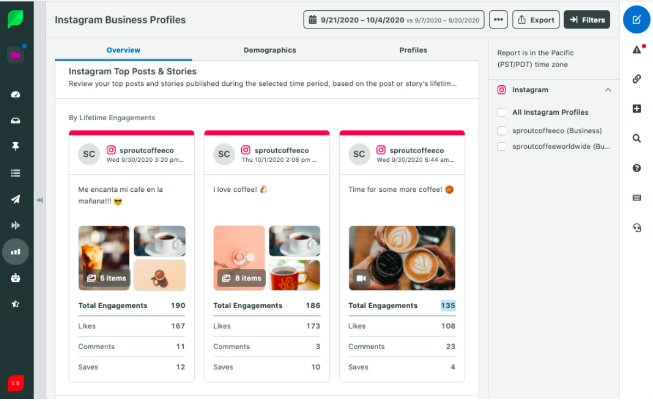
Task: Switch to the Demographics tab
Action: coord(270,50)
